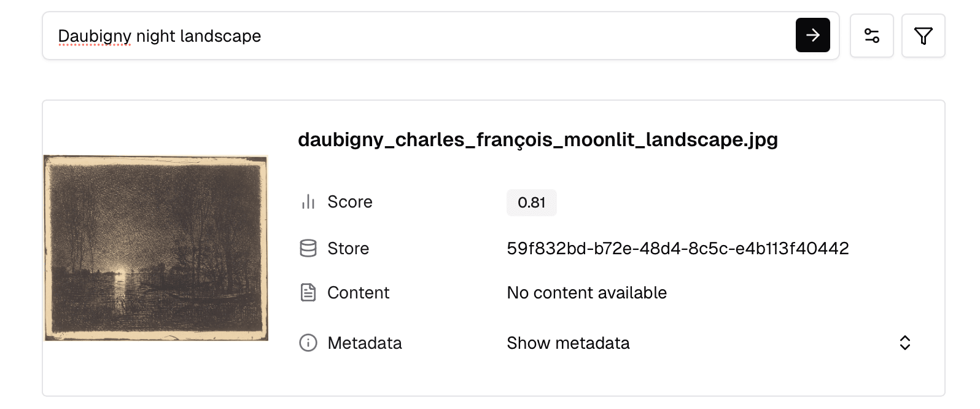Open the search settings sliders icon
The height and width of the screenshot is (409, 980).
(x=871, y=36)
